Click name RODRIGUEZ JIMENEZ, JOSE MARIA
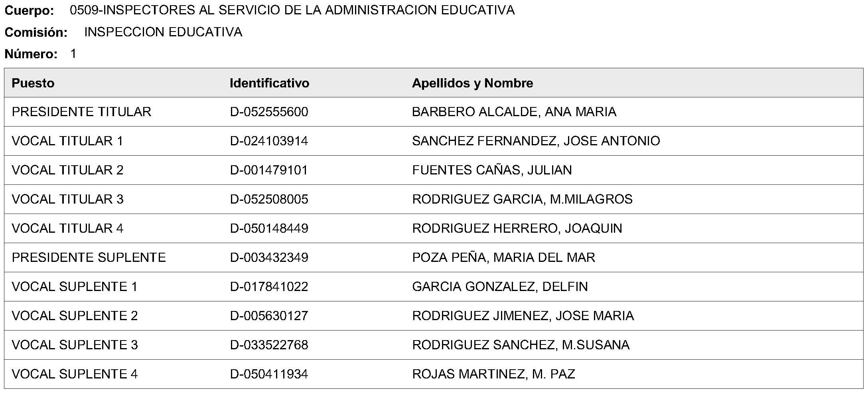Viewport: 868px width, 396px height. [523, 316]
